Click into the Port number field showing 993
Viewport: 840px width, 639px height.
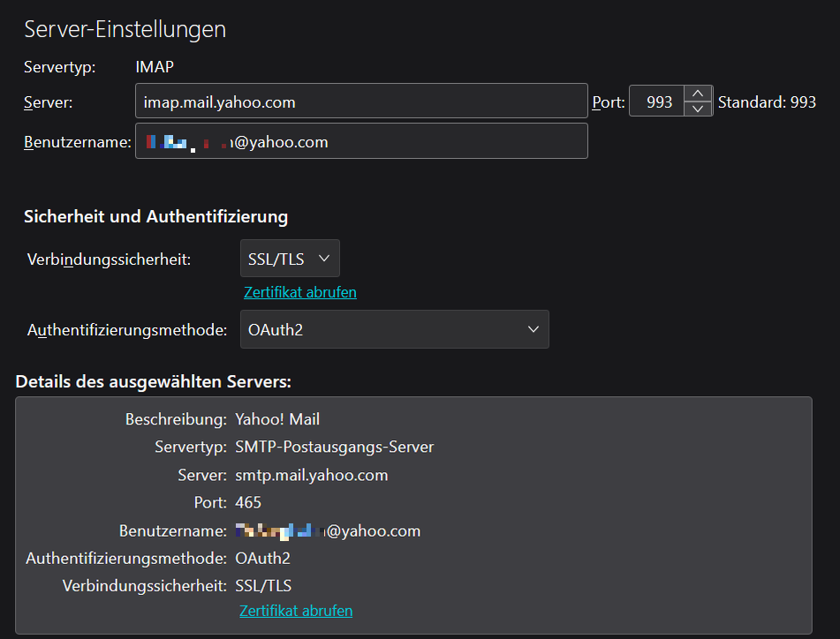(658, 102)
